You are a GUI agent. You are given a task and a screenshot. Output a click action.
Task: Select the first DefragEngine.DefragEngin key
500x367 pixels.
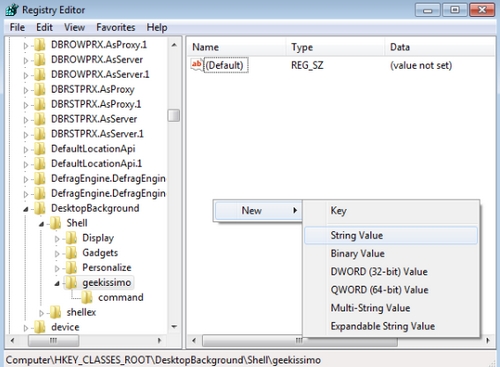pyautogui.click(x=108, y=178)
